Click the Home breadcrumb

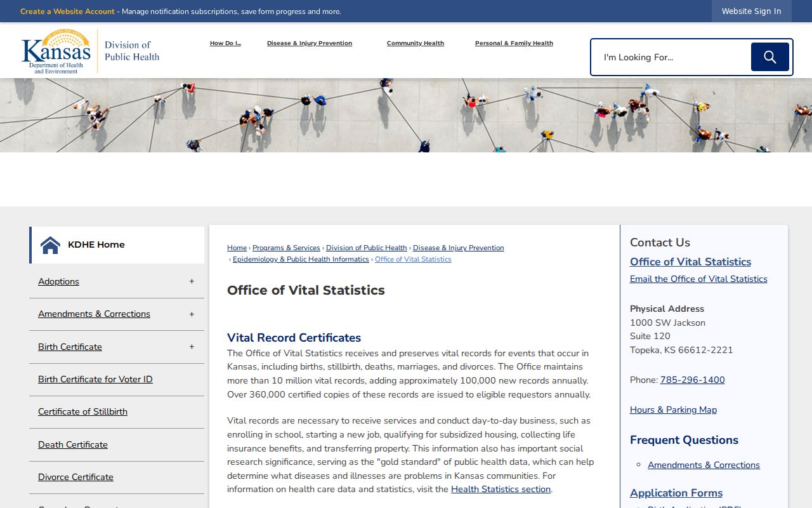pos(237,248)
